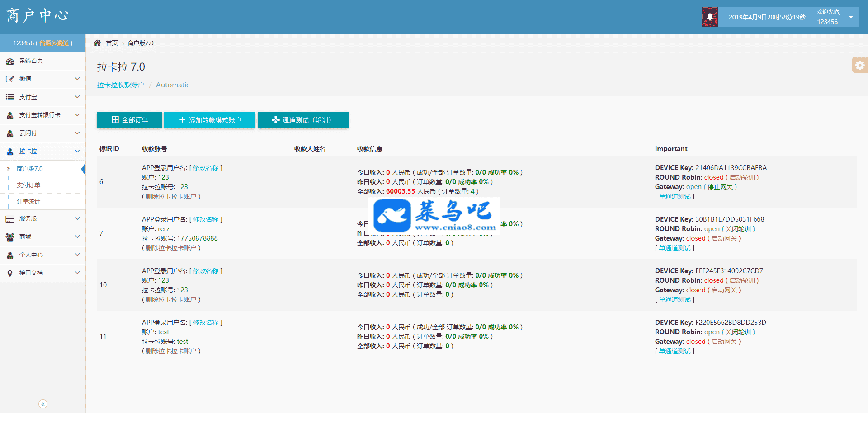Stop gateway for device ID 6

coord(720,187)
